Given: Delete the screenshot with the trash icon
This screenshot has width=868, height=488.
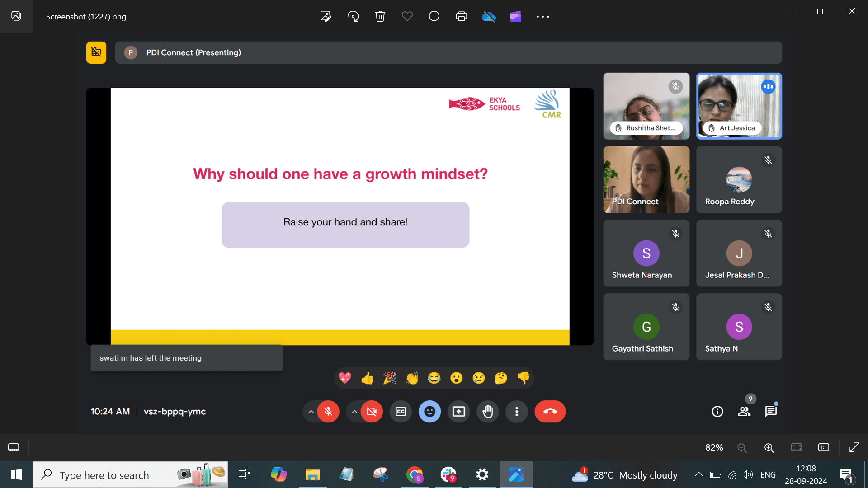Looking at the screenshot, I should coord(380,17).
